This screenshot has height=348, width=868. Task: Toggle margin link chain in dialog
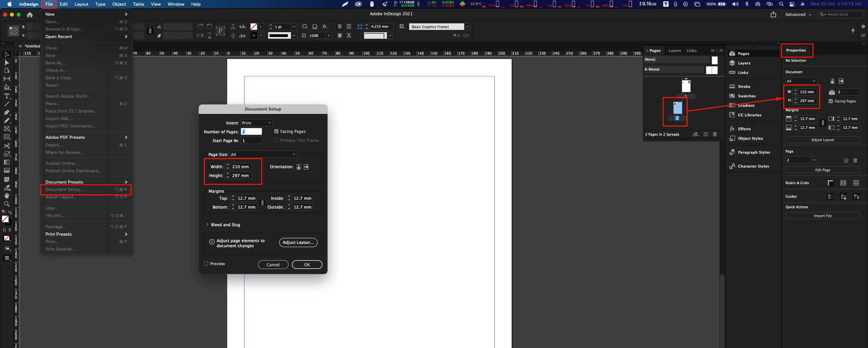(262, 203)
